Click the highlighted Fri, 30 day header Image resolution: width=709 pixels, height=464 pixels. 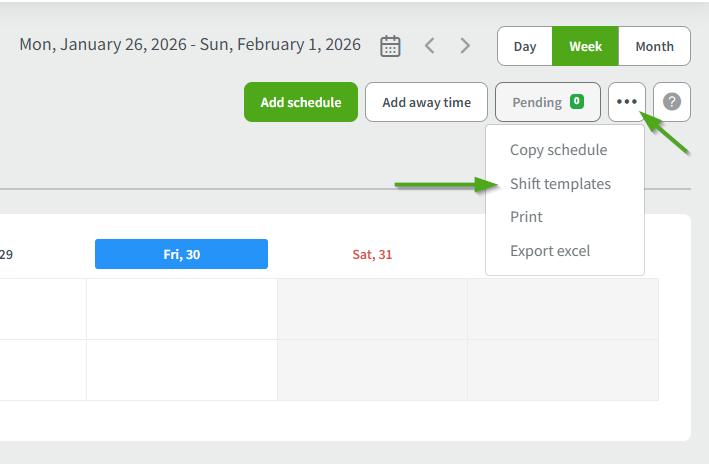181,254
